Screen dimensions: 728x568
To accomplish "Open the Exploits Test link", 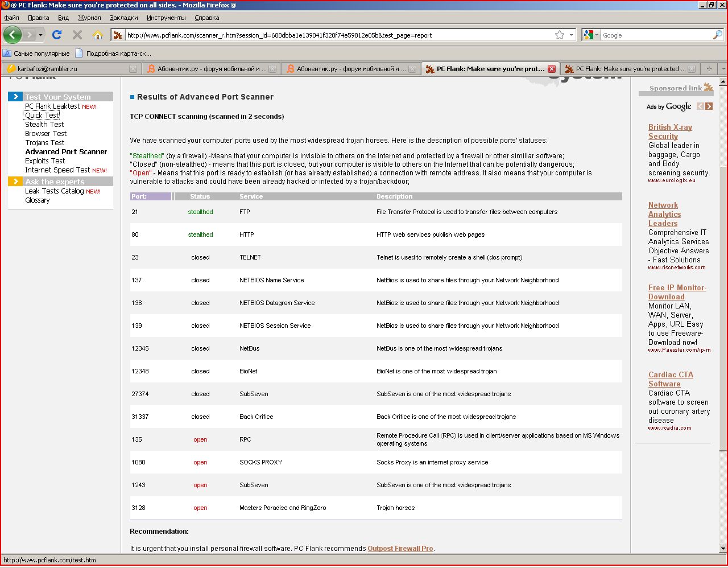I will coord(45,160).
